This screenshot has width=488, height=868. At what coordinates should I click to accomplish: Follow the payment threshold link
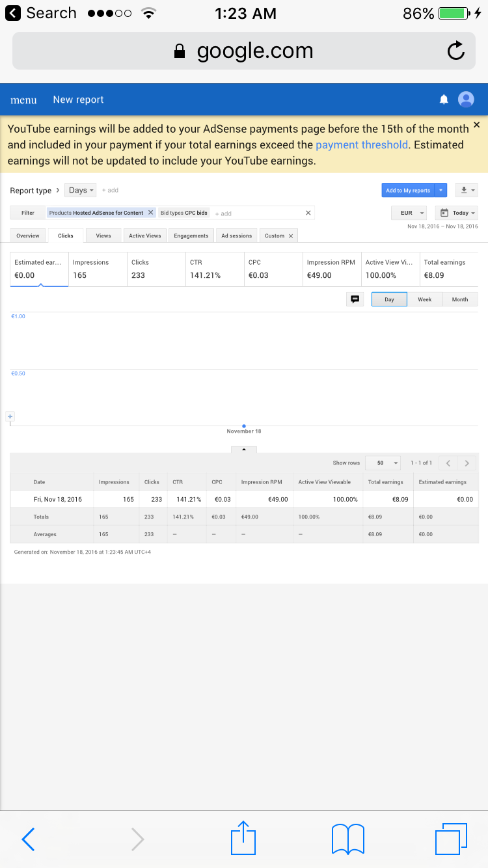click(361, 144)
